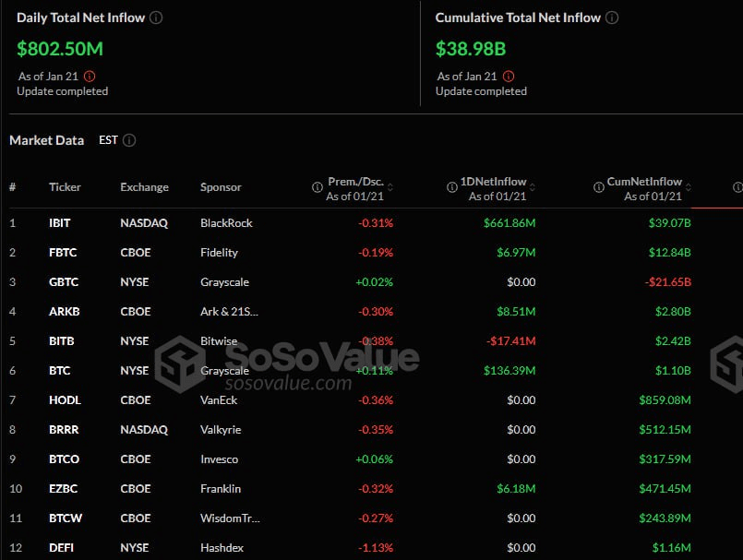Click the Hashdex sponsor cell
The height and width of the screenshot is (560, 743).
[222, 548]
